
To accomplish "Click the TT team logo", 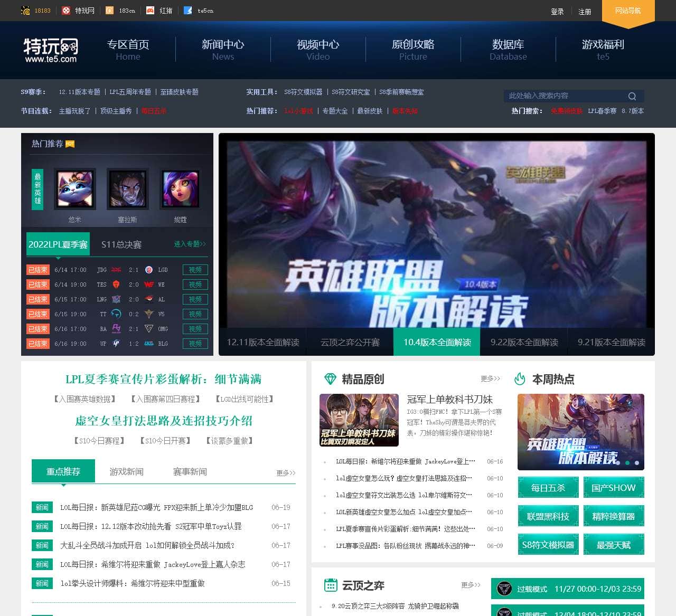I will coord(116,314).
